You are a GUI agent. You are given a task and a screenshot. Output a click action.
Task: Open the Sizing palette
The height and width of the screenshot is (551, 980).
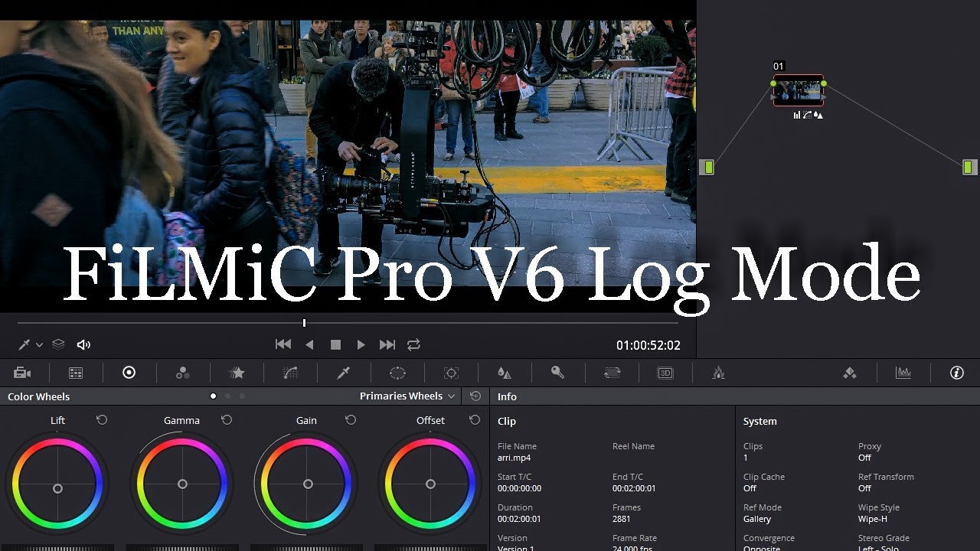[612, 373]
